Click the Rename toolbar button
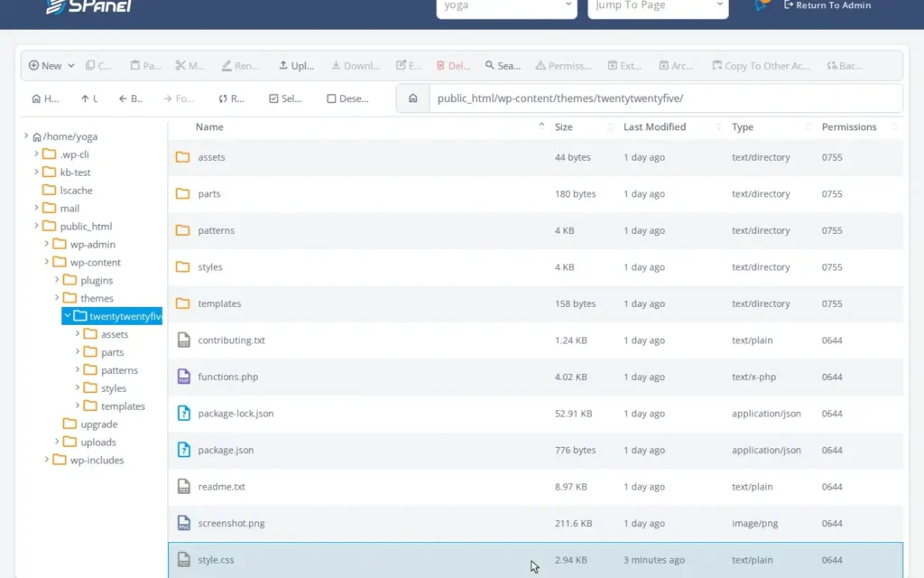 point(240,65)
